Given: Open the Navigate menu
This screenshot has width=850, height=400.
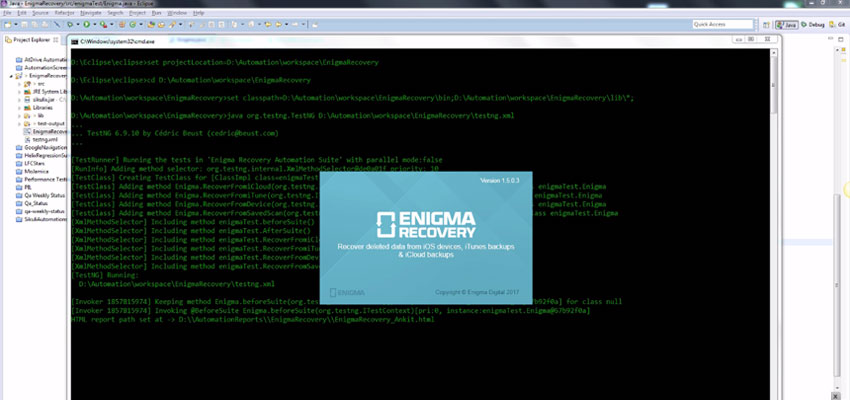Looking at the screenshot, I should point(91,12).
